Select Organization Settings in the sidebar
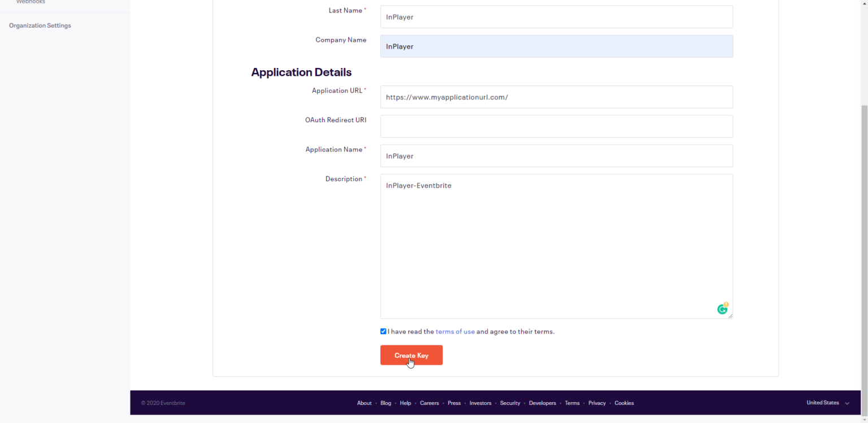The image size is (868, 423). point(40,25)
